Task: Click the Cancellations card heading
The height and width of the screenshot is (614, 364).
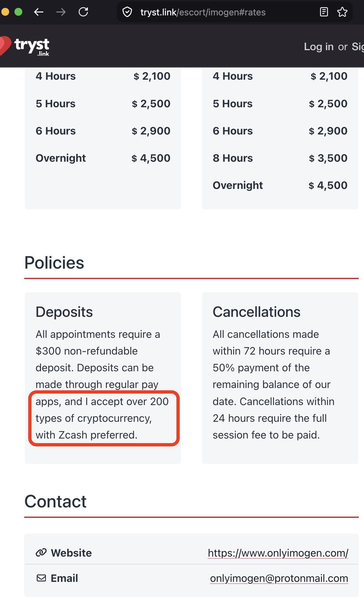Action: click(x=256, y=312)
